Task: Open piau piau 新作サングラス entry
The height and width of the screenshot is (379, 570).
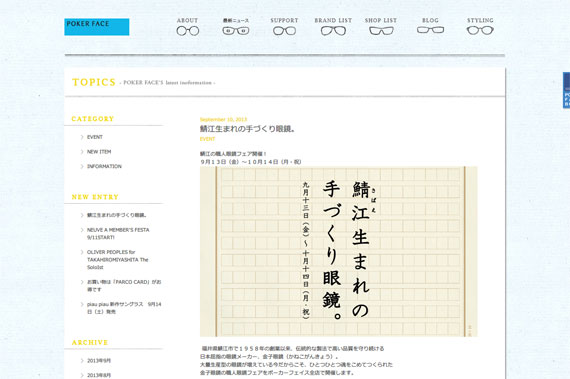Action: coord(124,308)
